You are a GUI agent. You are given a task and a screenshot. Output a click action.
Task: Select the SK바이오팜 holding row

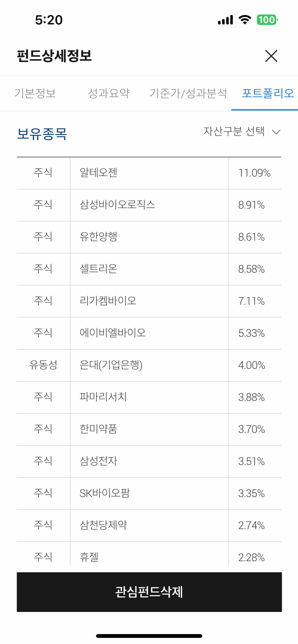149,493
